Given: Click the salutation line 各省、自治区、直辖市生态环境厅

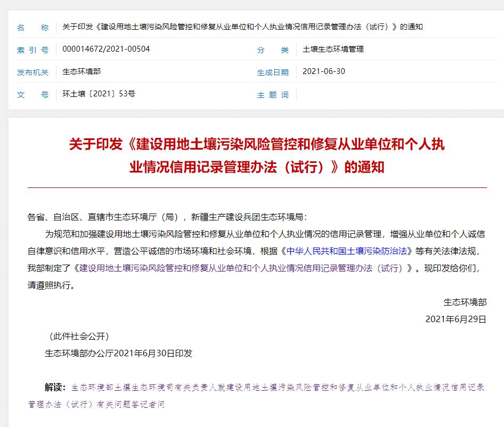Looking at the screenshot, I should (x=167, y=217).
